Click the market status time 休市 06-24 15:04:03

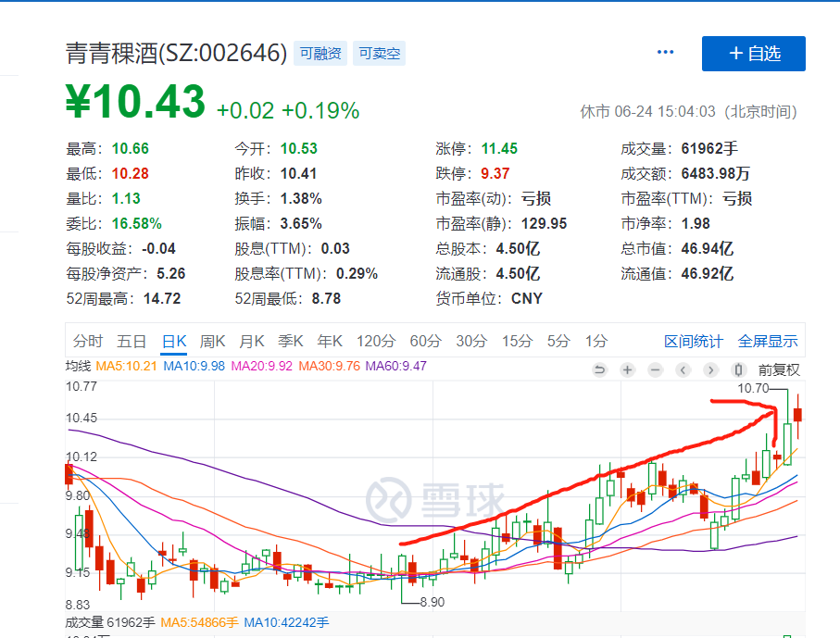pos(647,111)
